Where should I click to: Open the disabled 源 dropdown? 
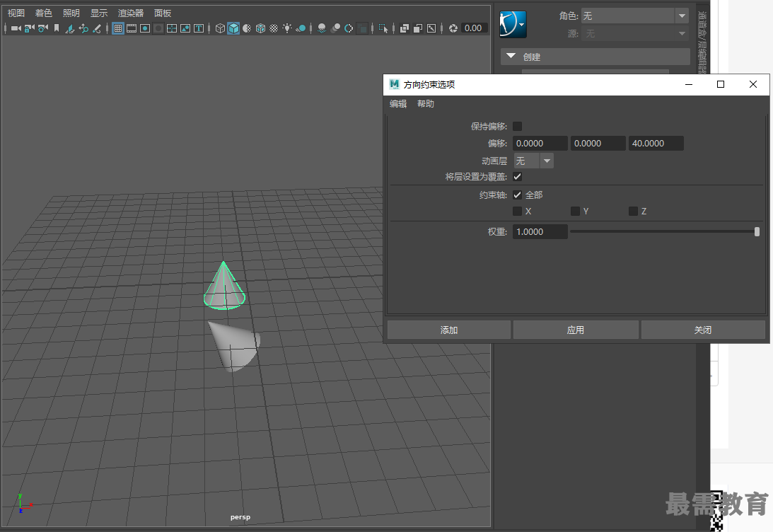635,33
